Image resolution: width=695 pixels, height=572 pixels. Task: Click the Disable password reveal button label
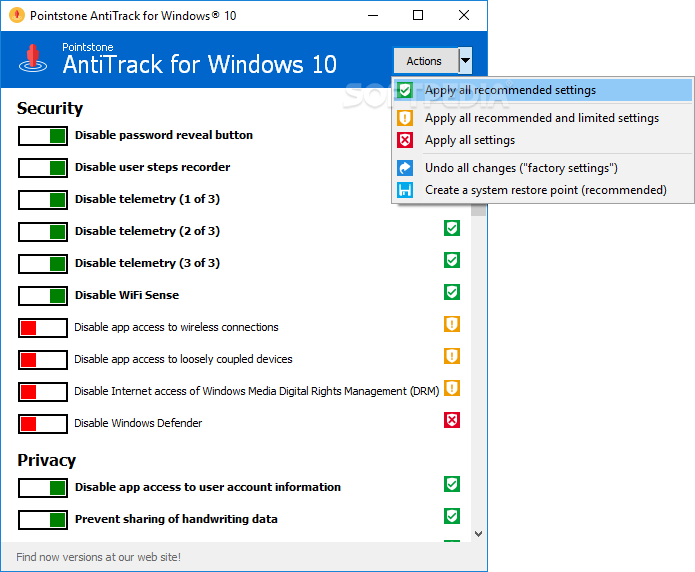tap(164, 135)
